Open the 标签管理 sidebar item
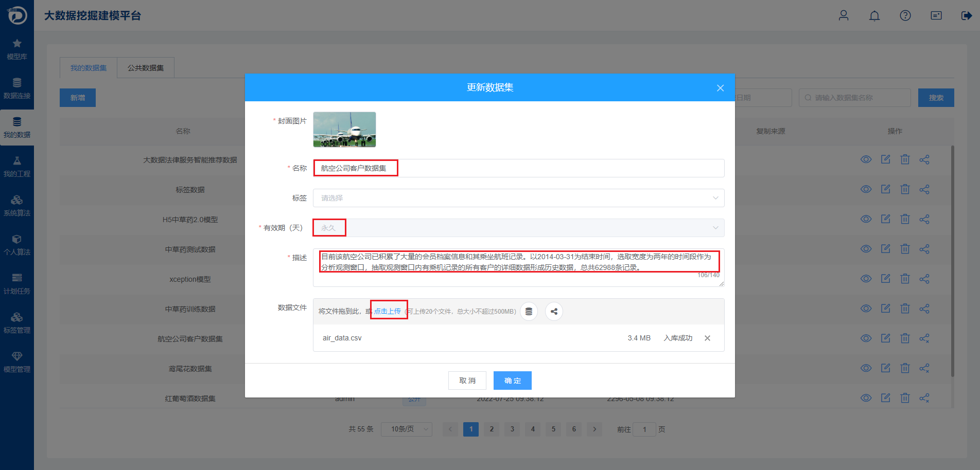The width and height of the screenshot is (980, 470). (x=17, y=323)
